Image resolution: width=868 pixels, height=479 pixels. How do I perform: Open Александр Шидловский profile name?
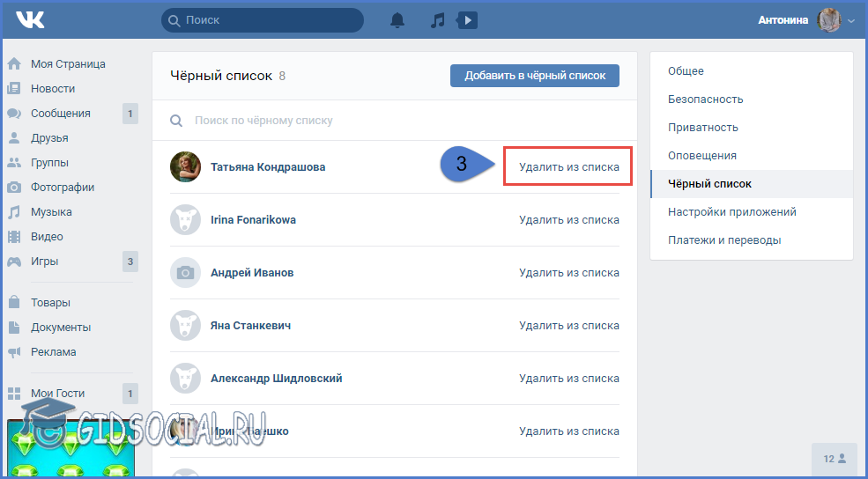pyautogui.click(x=276, y=379)
